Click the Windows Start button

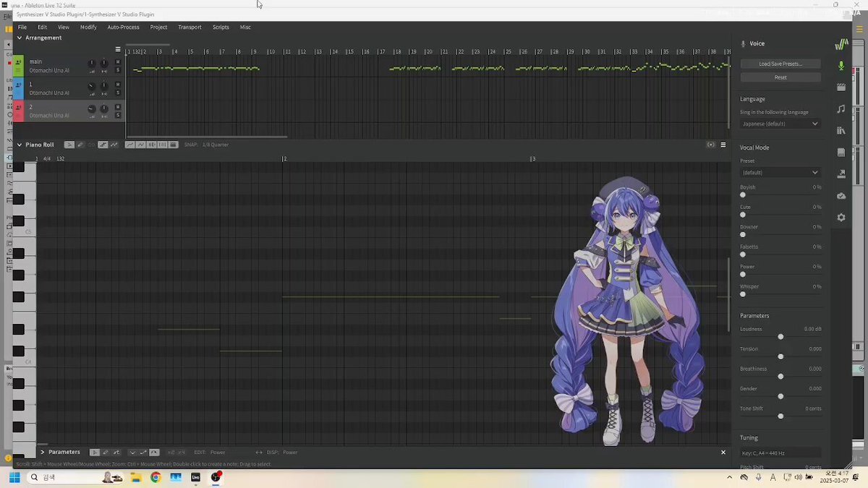[14, 477]
